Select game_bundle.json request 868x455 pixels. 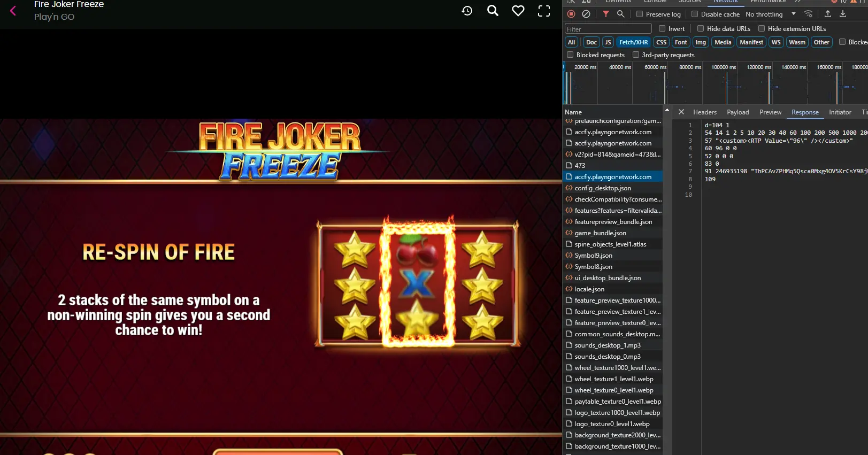coord(613,233)
